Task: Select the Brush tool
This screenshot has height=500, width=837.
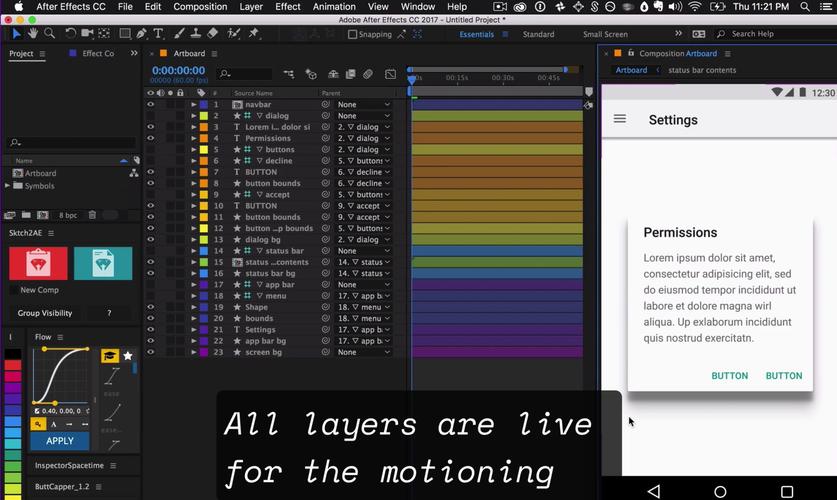Action: [x=179, y=34]
